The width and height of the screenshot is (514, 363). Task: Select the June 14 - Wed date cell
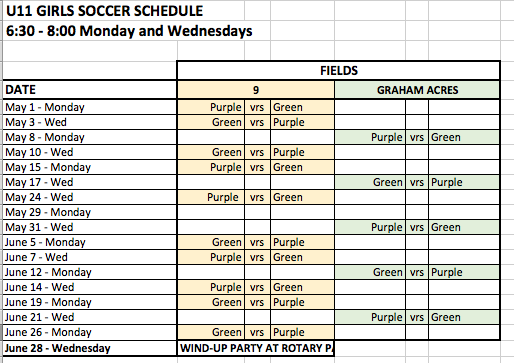click(90, 287)
